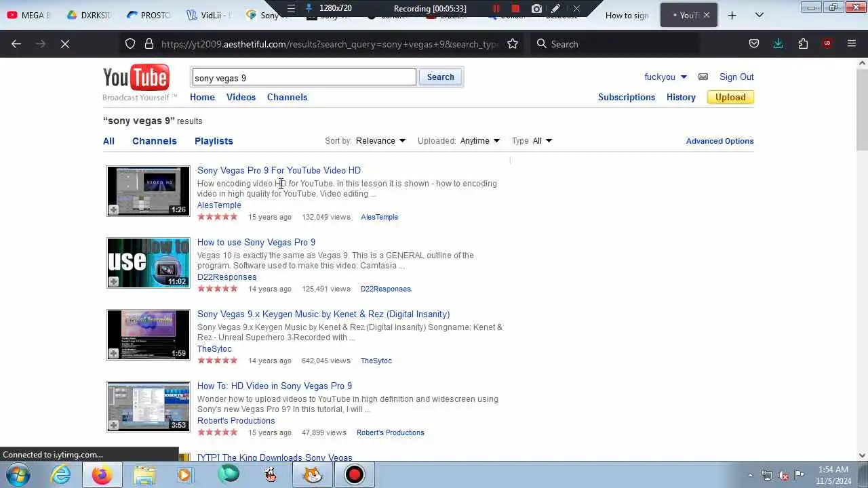Add the How to use Sony Vegas Pro 9 video to queue

click(113, 281)
